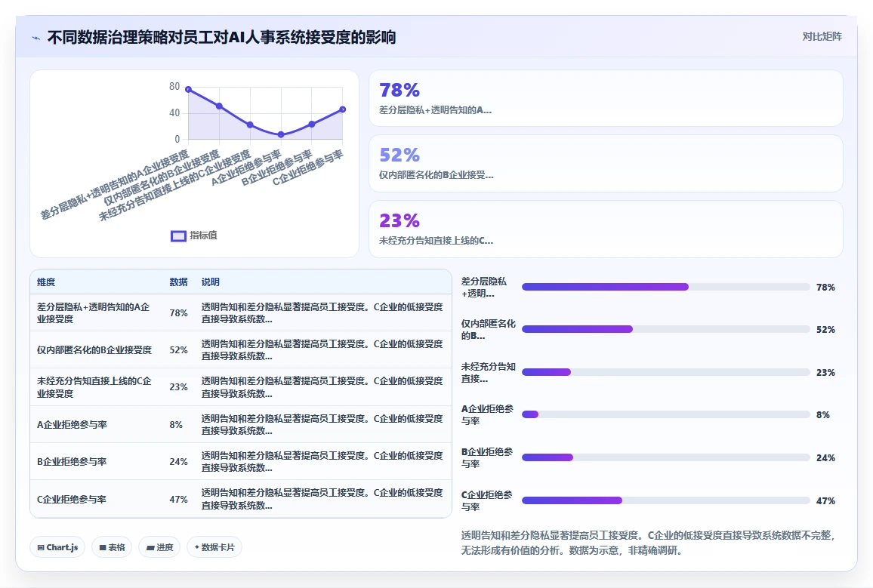Click the 数据卡片 tag chip

[214, 547]
